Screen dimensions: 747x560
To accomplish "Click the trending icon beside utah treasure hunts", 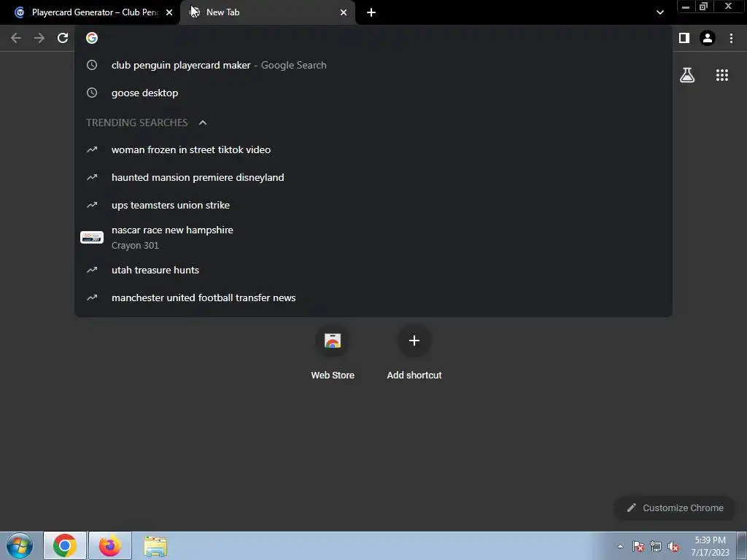I will (x=92, y=270).
